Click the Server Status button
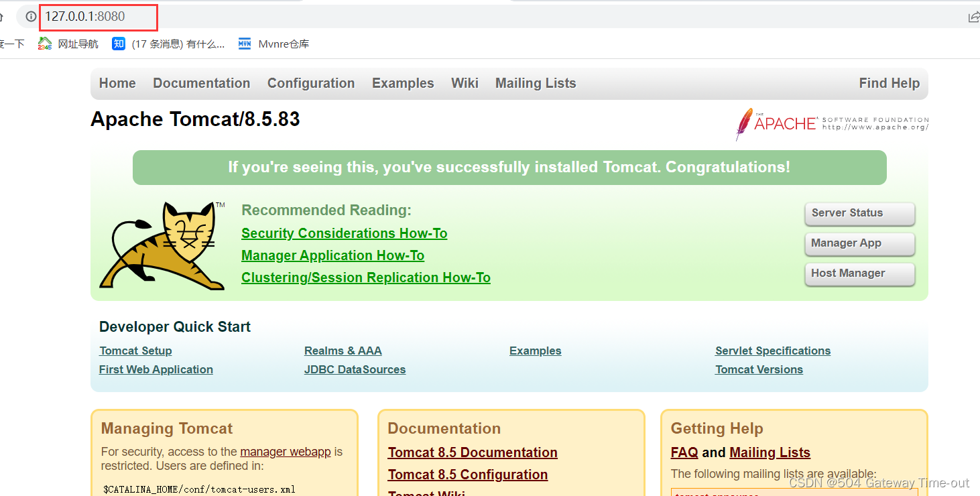The image size is (980, 496). [860, 214]
